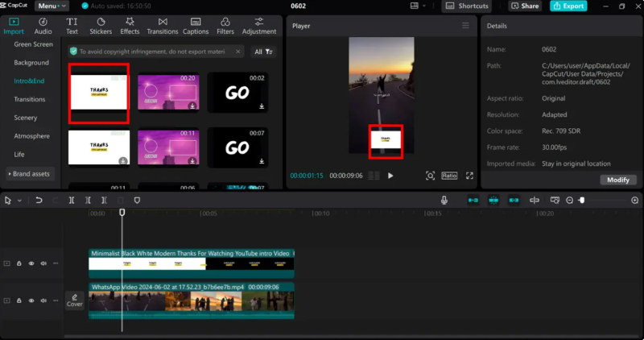
Task: Switch to the Captions tab
Action: point(195,25)
